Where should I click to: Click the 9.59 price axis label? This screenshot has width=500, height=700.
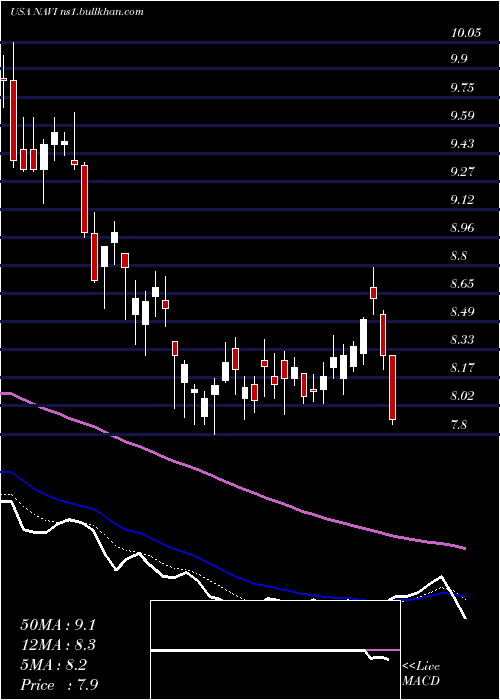[x=462, y=116]
